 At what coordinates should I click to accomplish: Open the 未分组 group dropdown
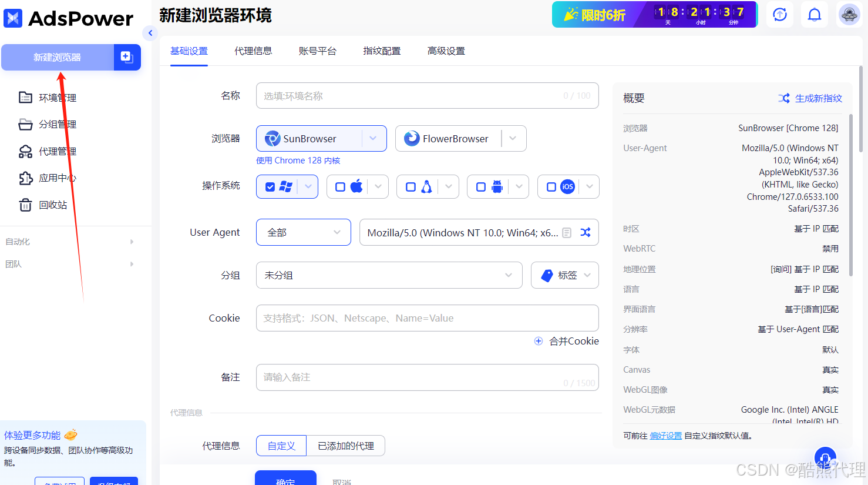point(389,275)
